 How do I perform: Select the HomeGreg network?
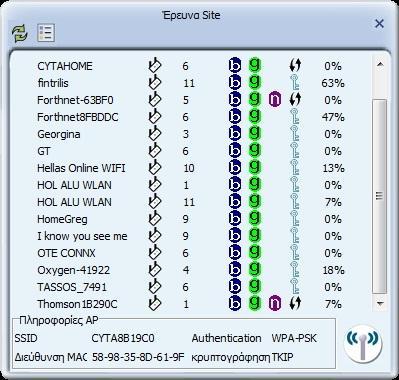(190, 219)
